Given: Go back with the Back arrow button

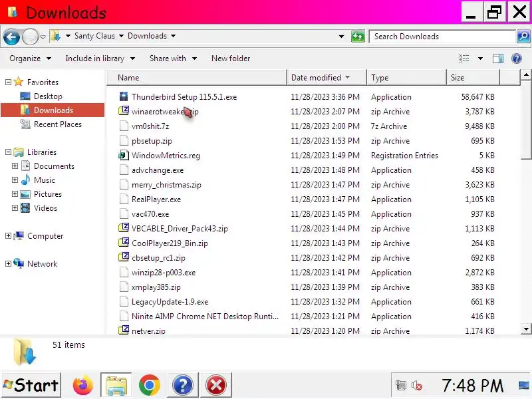Looking at the screenshot, I should [11, 37].
